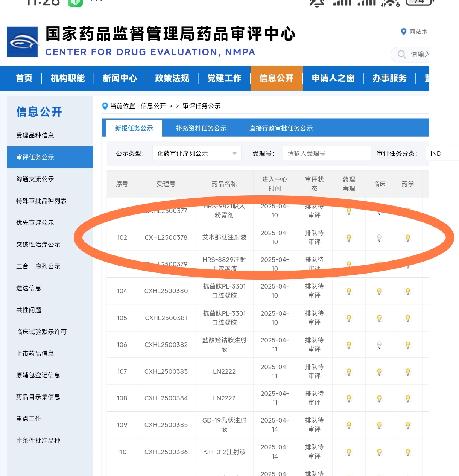Click pharmacy bulb icon for CXHL2500378
The height and width of the screenshot is (476, 459).
coord(408,238)
